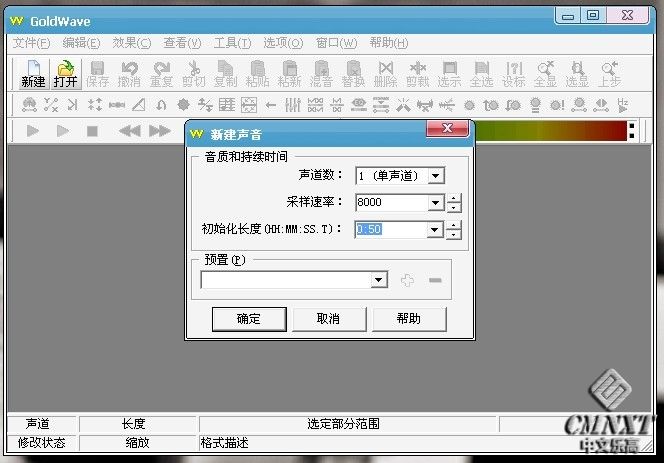Open the 帮助(H) menu

tap(389, 43)
